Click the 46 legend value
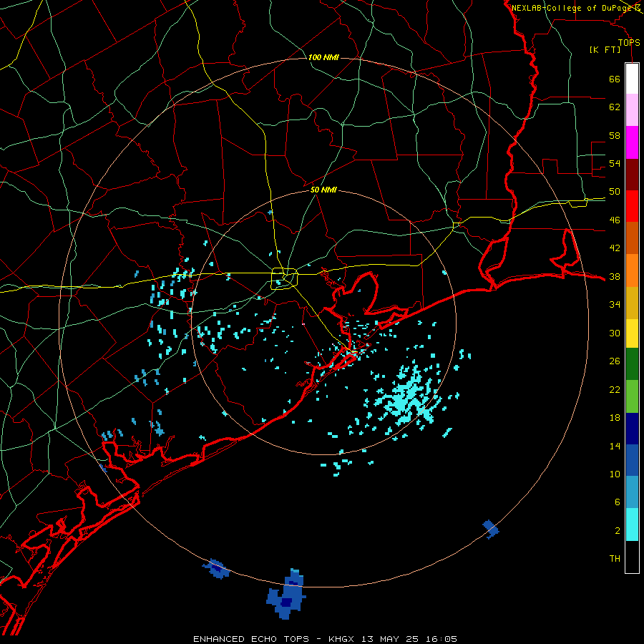The image size is (644, 644). 615,220
